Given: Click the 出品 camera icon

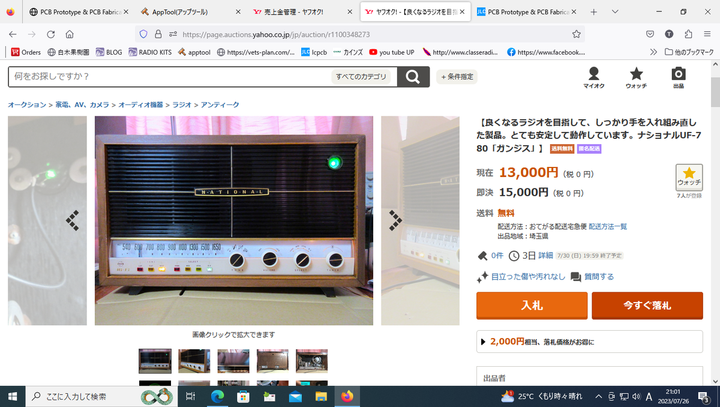Looking at the screenshot, I should 678,77.
